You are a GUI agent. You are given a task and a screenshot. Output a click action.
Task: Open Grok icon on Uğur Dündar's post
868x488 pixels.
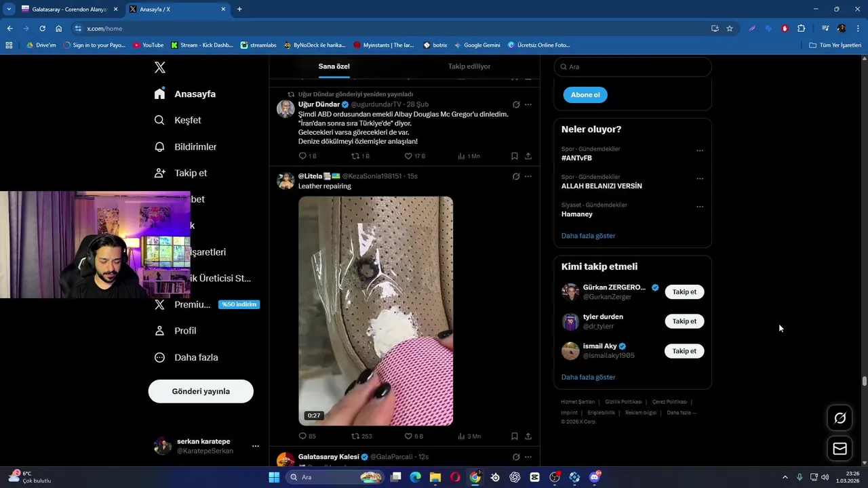click(x=516, y=104)
